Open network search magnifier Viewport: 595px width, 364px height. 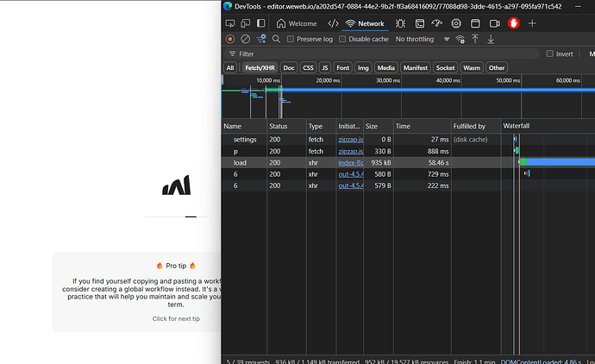276,39
